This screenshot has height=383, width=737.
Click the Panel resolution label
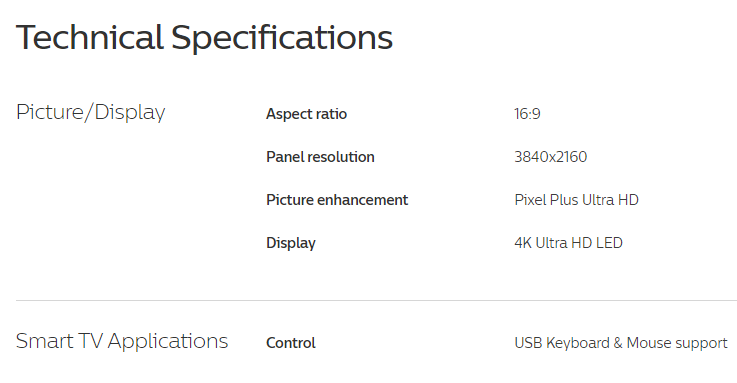click(320, 156)
